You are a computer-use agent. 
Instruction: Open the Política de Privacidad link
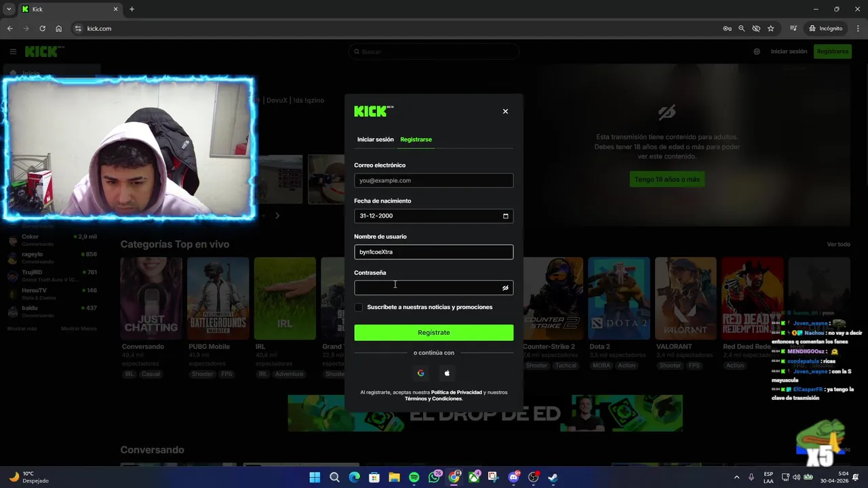click(456, 392)
